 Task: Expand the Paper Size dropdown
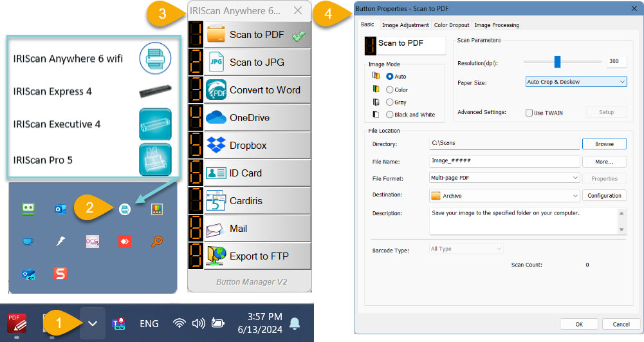(576, 82)
